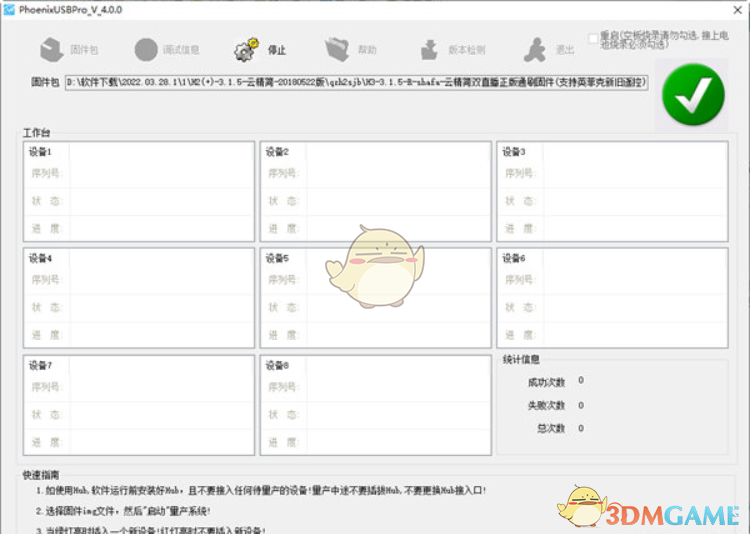Click quick guide line 2 about img file

123,511
